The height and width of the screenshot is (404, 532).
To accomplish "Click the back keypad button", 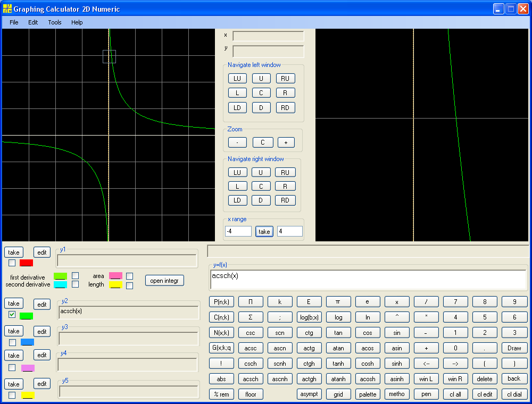I will pyautogui.click(x=514, y=378).
